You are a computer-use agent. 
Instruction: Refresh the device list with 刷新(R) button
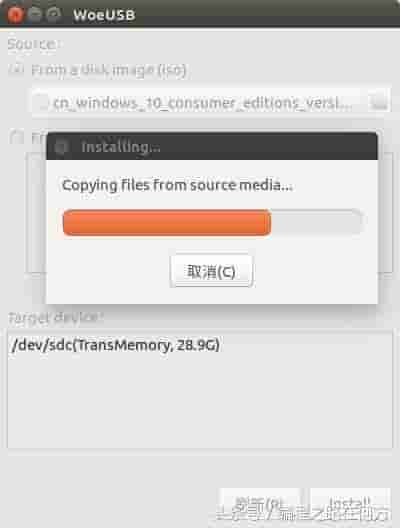260,505
